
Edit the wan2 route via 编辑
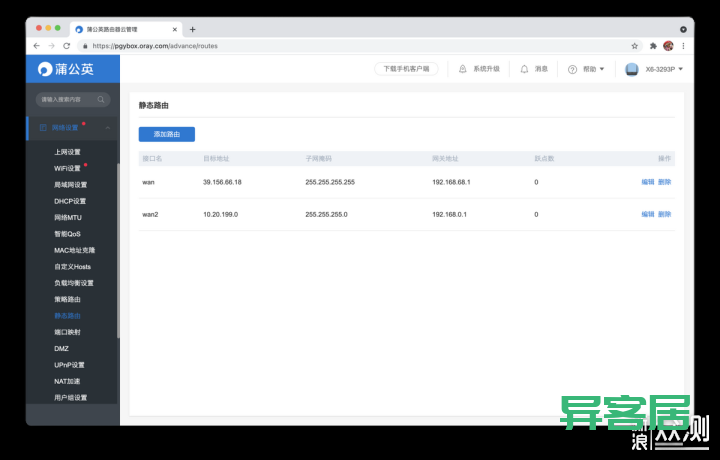pos(647,214)
